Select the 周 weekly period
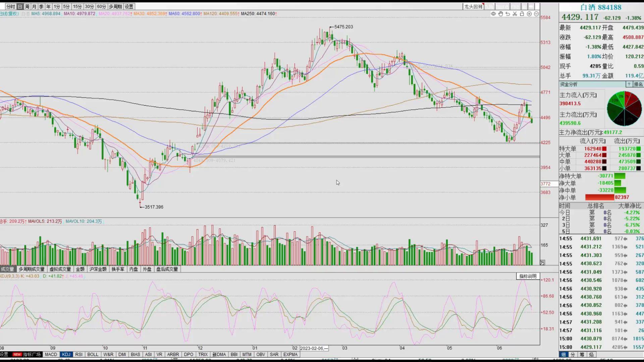The height and width of the screenshot is (362, 644). click(x=27, y=6)
